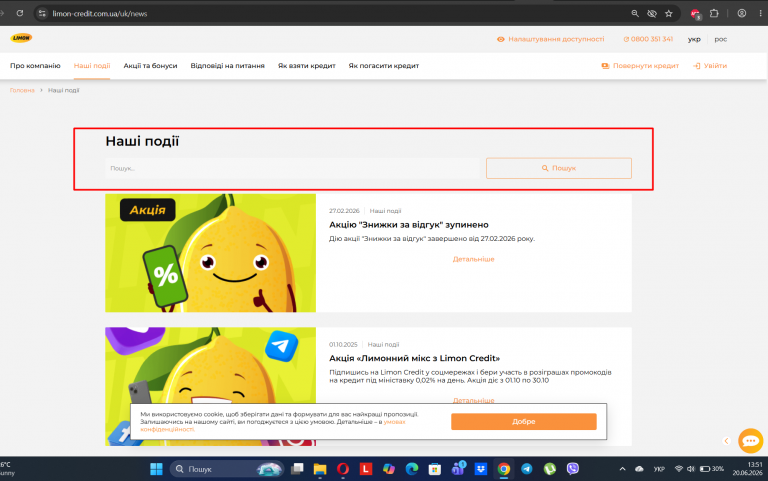Click the taskbar Пошук search box

[x=227, y=469]
